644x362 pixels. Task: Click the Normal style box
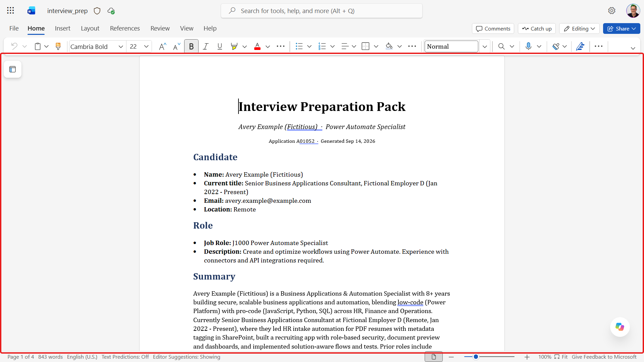coord(451,47)
